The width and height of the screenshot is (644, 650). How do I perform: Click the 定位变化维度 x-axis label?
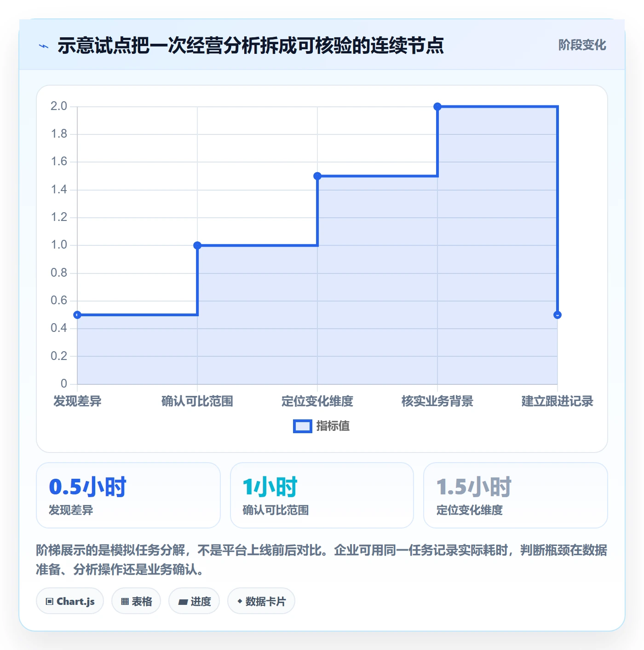pyautogui.click(x=317, y=401)
